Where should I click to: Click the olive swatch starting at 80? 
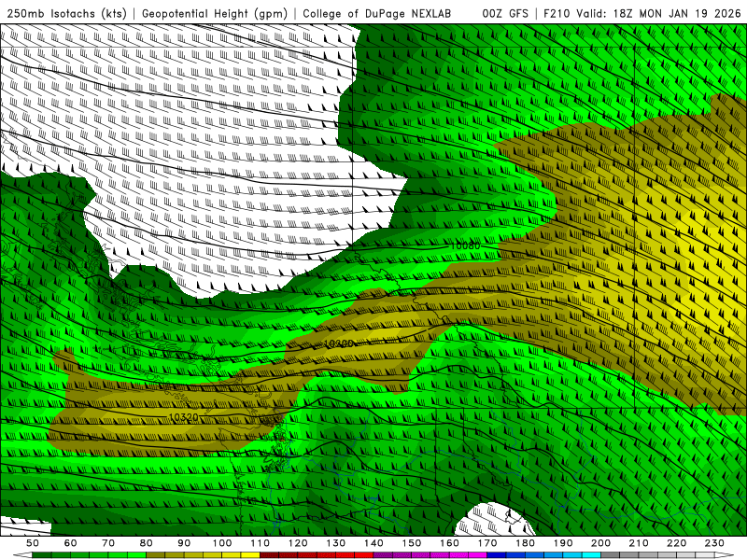(x=155, y=555)
